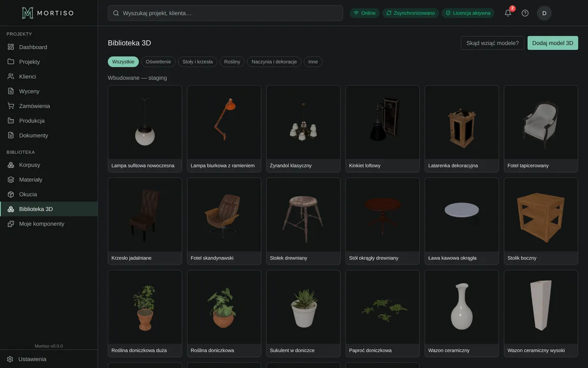This screenshot has height=368, width=588.
Task: Select the Kinkiet loftowy model
Action: [383, 129]
